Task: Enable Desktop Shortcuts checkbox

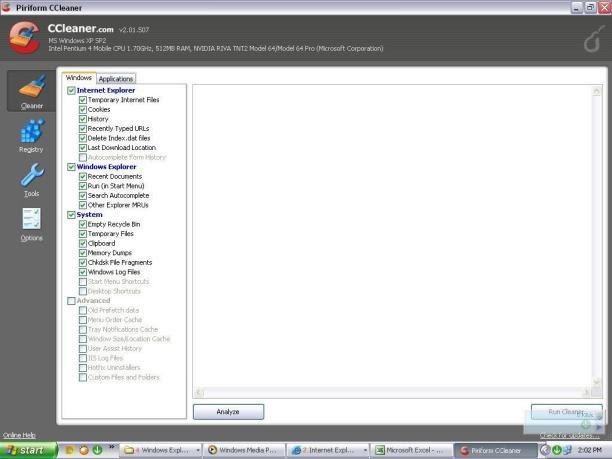Action: (83, 291)
